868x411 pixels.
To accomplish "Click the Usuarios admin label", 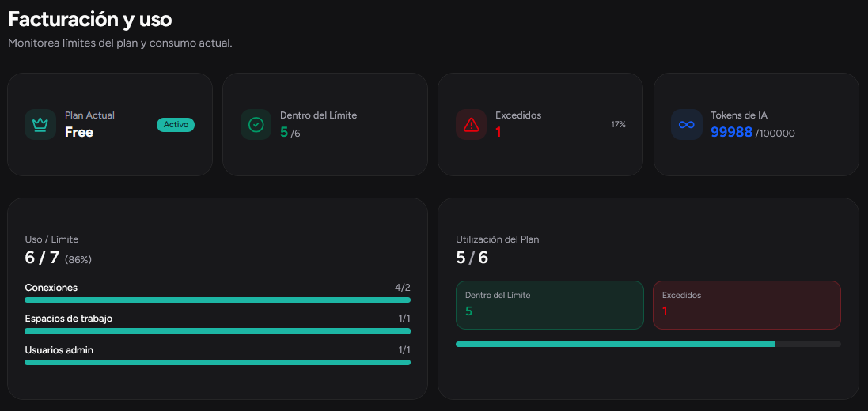I will tap(59, 350).
